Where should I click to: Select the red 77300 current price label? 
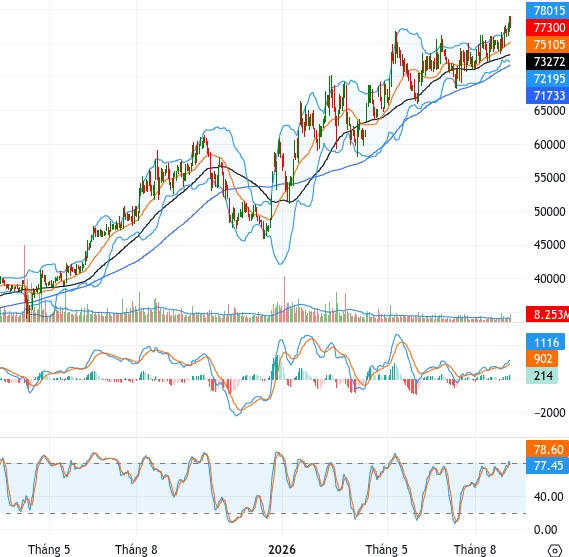coord(548,28)
